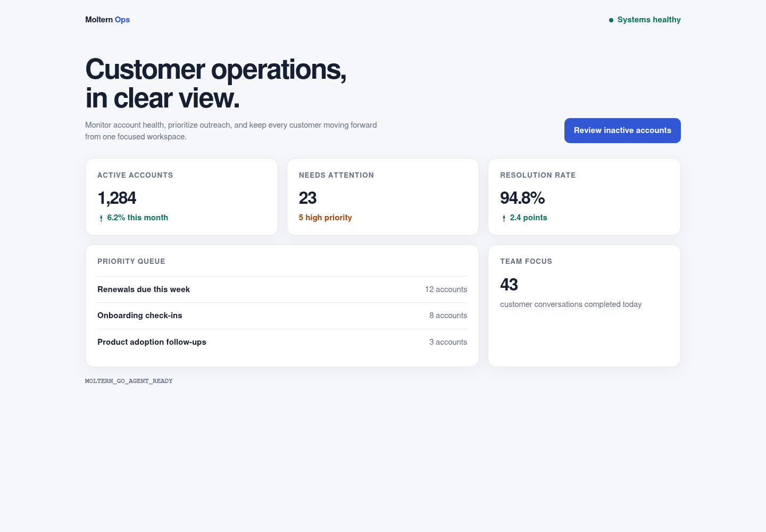Select the Active Accounts card label
766x532 pixels.
point(135,175)
